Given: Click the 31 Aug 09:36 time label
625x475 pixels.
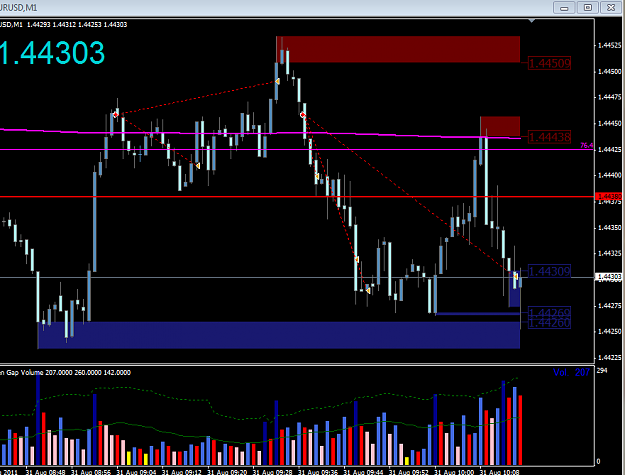Looking at the screenshot, I should (318, 472).
